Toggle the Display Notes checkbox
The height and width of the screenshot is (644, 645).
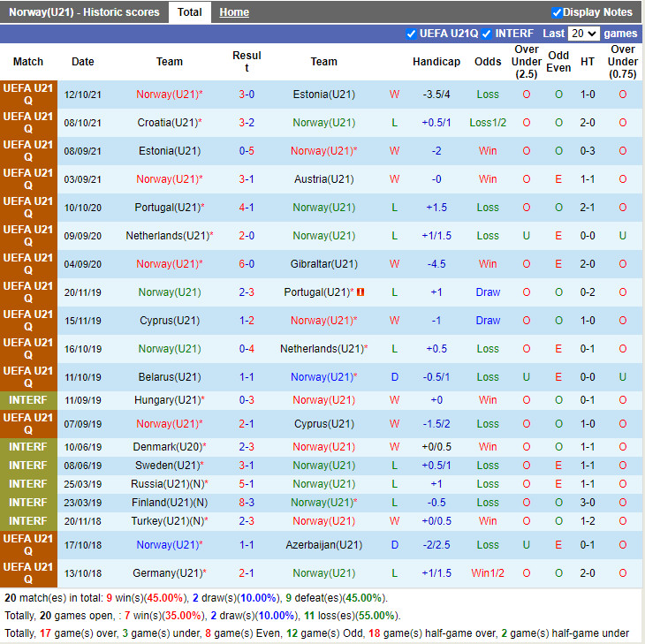(557, 12)
